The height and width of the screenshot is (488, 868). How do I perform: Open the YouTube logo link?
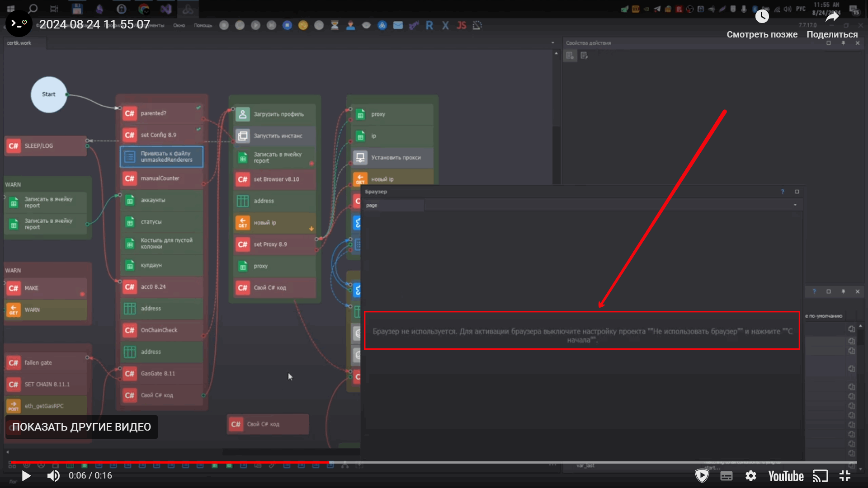click(786, 476)
